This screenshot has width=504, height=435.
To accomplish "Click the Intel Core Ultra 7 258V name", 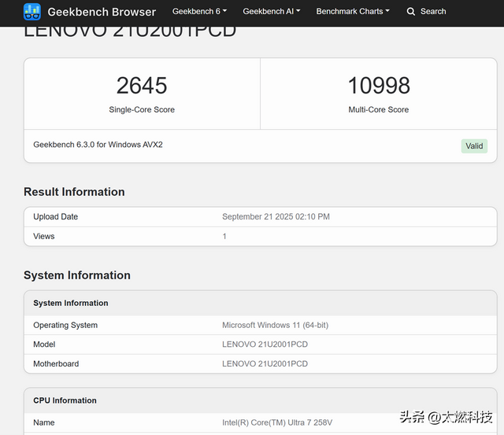I will point(276,423).
